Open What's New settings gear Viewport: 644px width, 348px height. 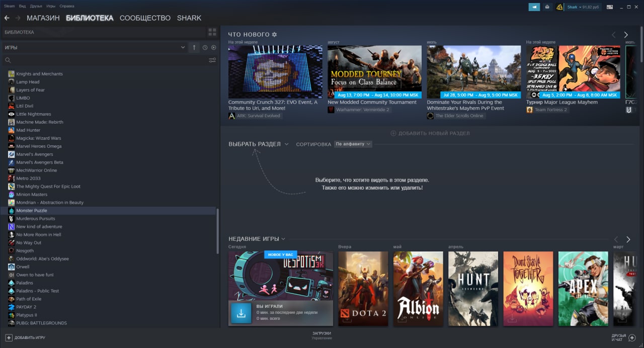click(274, 35)
